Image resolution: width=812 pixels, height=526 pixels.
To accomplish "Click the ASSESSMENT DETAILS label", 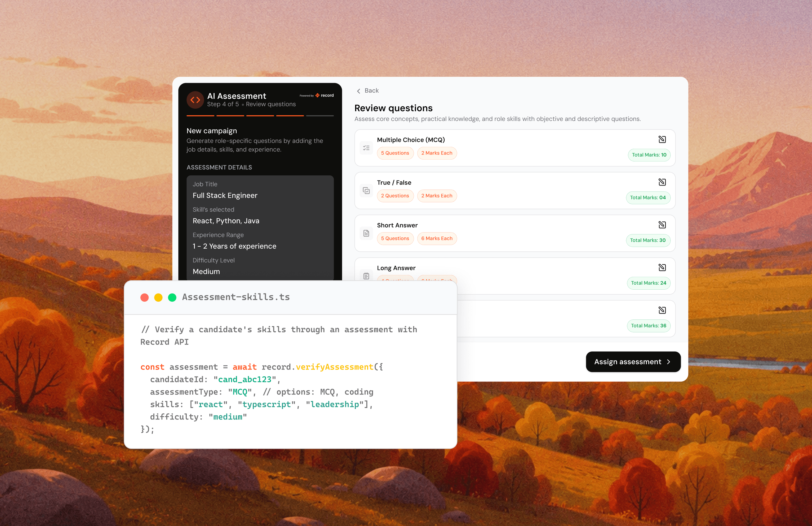I will coord(219,167).
